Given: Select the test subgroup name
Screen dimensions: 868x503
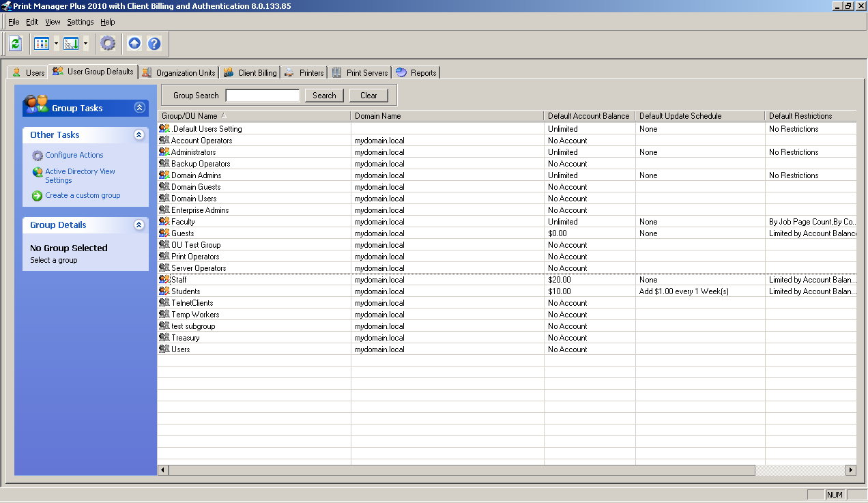Looking at the screenshot, I should 193,326.
